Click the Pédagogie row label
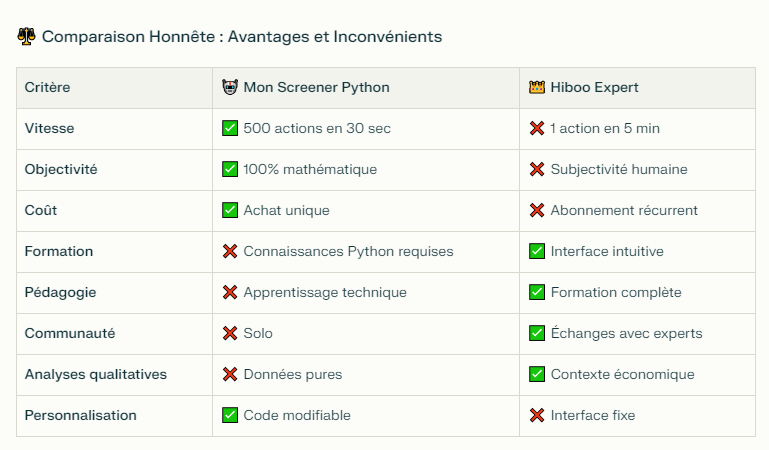The height and width of the screenshot is (450, 769). [x=60, y=293]
